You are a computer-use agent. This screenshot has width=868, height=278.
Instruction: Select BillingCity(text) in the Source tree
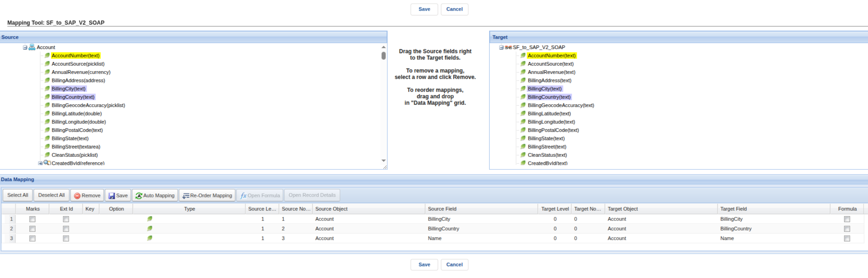pos(68,89)
